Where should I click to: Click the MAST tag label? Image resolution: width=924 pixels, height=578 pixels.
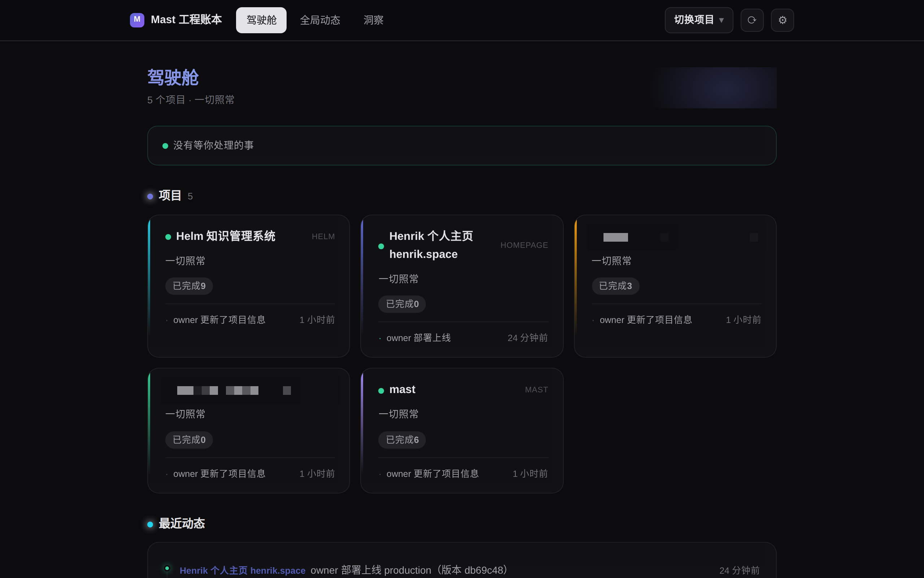pos(536,390)
